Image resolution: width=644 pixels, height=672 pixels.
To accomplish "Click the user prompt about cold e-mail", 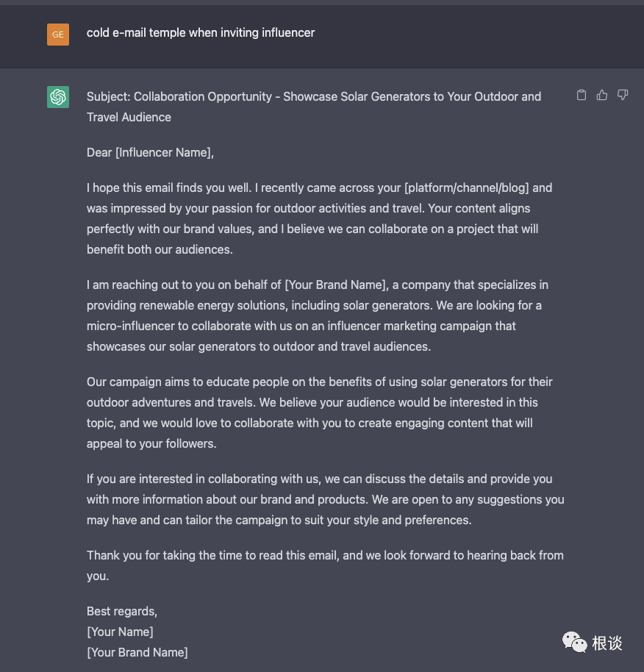I will pos(201,32).
